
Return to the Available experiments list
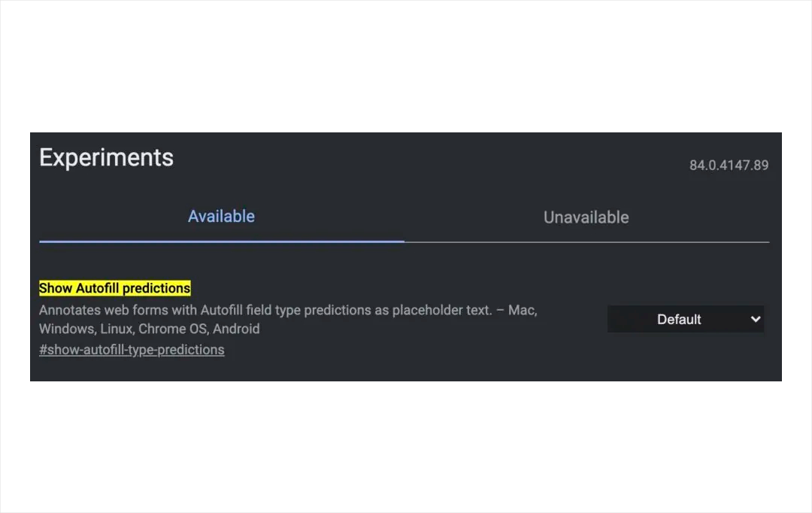tap(221, 216)
